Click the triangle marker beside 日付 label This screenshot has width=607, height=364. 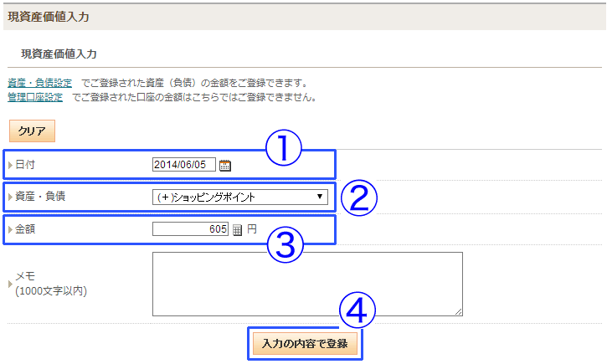(10, 165)
